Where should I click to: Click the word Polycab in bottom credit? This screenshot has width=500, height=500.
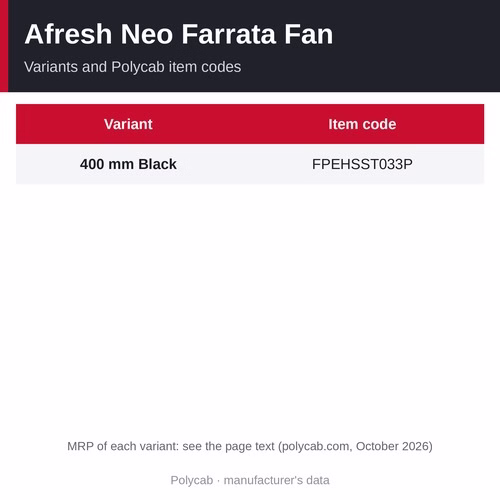click(x=192, y=480)
